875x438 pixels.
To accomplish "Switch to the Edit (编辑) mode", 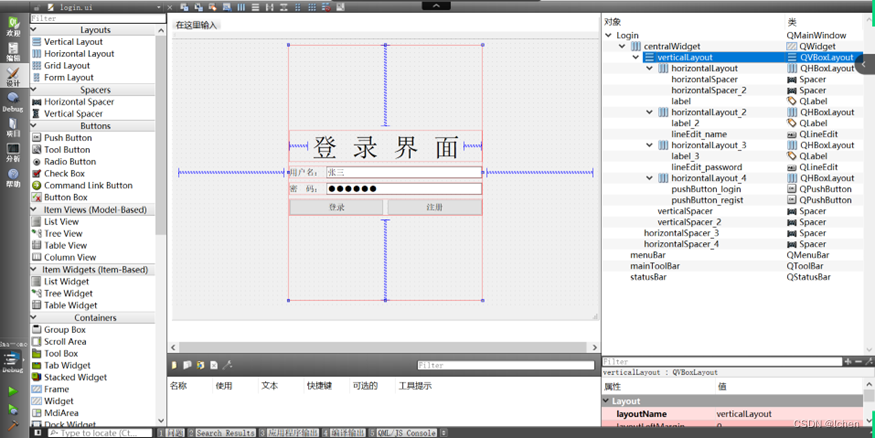I will point(13,51).
